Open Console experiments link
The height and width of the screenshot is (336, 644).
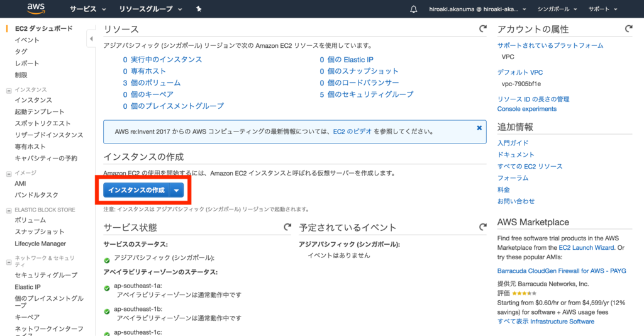527,109
